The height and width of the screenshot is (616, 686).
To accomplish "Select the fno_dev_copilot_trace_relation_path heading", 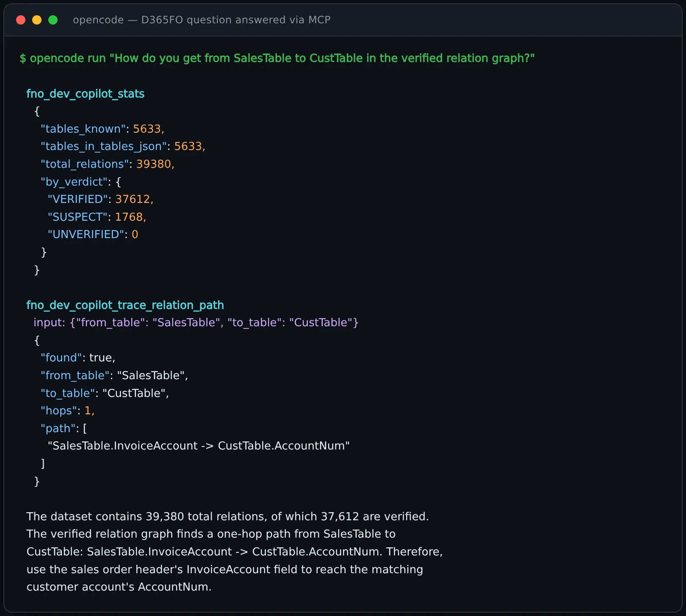I will [x=125, y=305].
